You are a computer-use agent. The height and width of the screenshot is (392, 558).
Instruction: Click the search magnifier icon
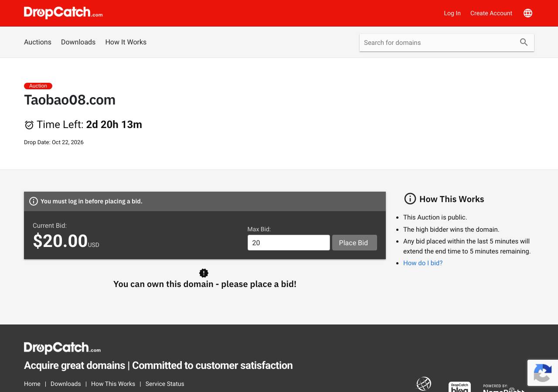coord(524,42)
